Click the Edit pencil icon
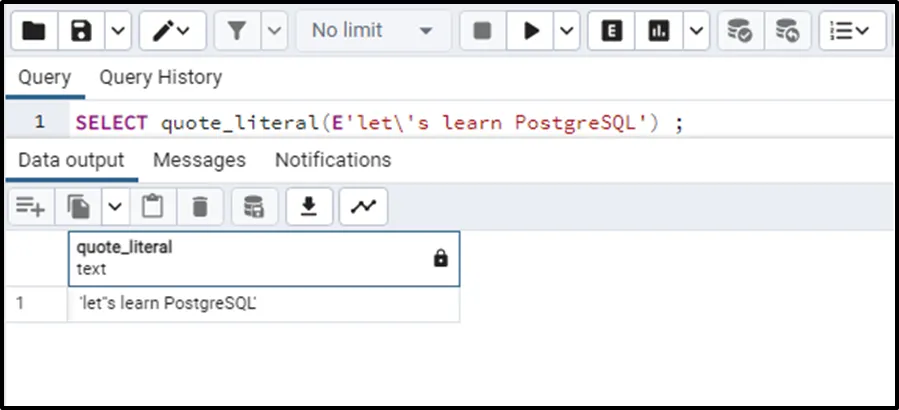 (162, 31)
